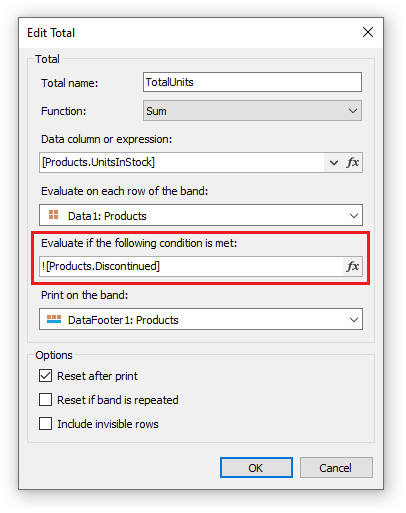Expand the Function Sum dropdown
The image size is (406, 513).
pyautogui.click(x=252, y=111)
